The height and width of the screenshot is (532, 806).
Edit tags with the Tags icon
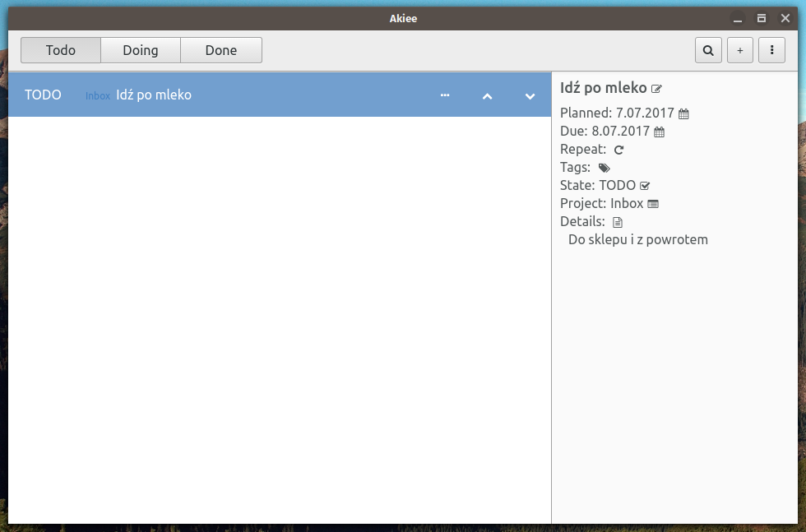click(x=604, y=168)
